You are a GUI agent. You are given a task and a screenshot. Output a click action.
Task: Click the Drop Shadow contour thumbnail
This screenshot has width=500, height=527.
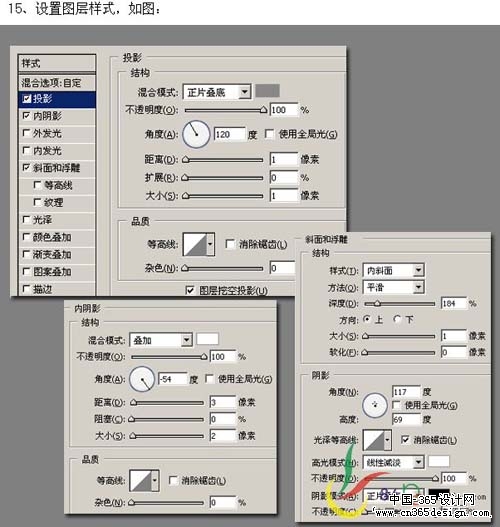click(x=195, y=244)
